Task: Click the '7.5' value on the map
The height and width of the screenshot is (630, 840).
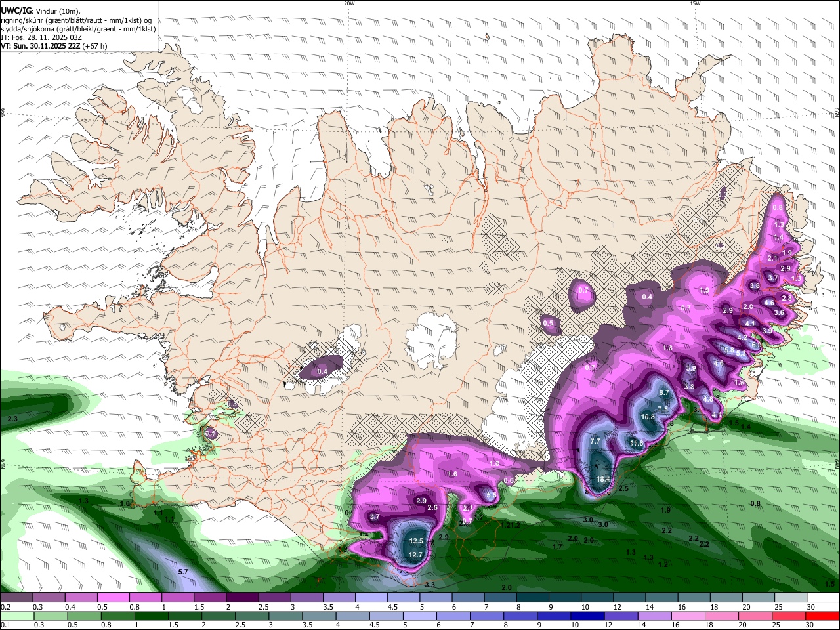Action: (x=662, y=408)
